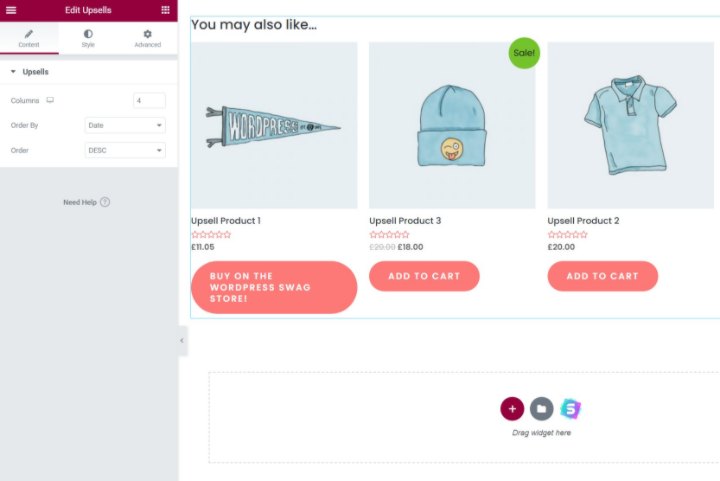Click the plus add new section button

point(512,408)
